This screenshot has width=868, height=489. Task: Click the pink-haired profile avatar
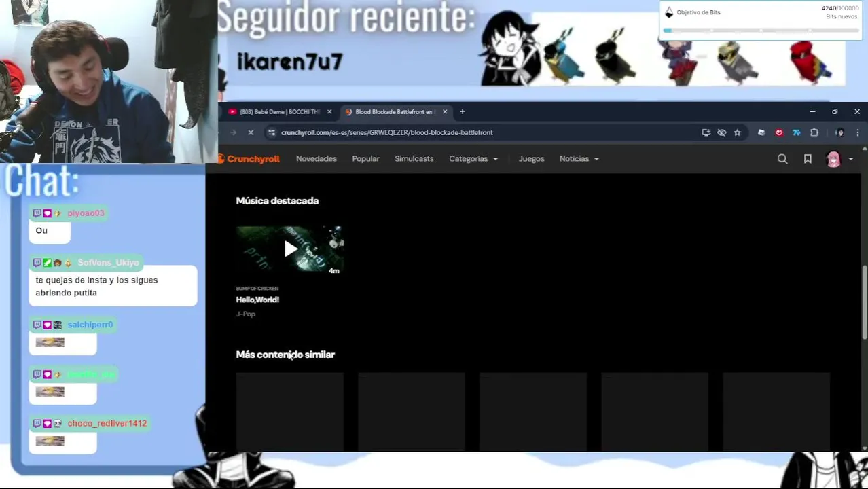(x=833, y=159)
